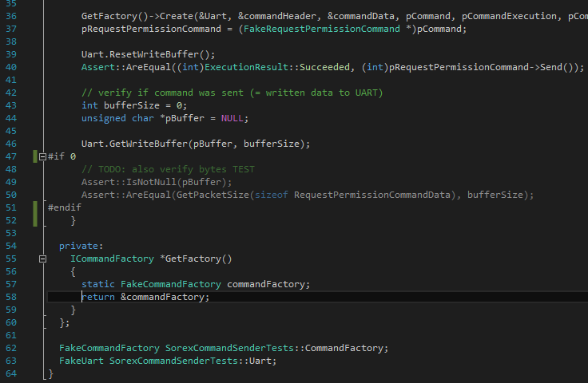Click 'FakeUart SorexCommandSenderTests::Uart;' line
The image size is (588, 383).
168,361
